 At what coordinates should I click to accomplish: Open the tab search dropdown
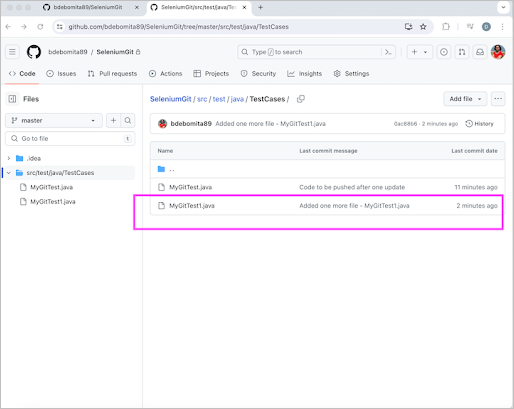[503, 7]
